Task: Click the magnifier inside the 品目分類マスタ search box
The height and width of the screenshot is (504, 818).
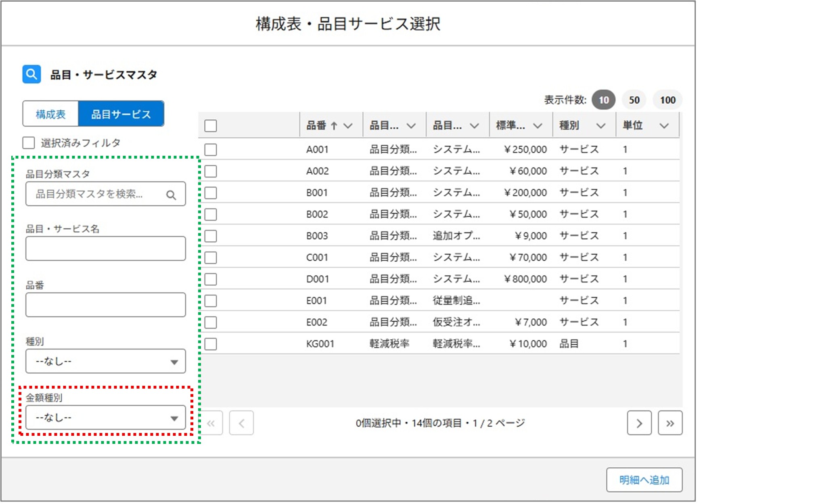Action: point(171,194)
